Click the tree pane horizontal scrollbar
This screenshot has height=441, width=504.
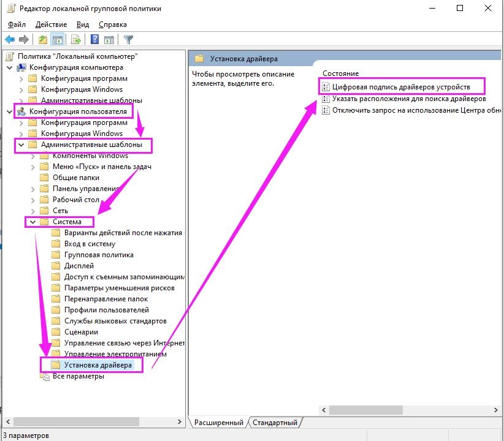[92, 422]
